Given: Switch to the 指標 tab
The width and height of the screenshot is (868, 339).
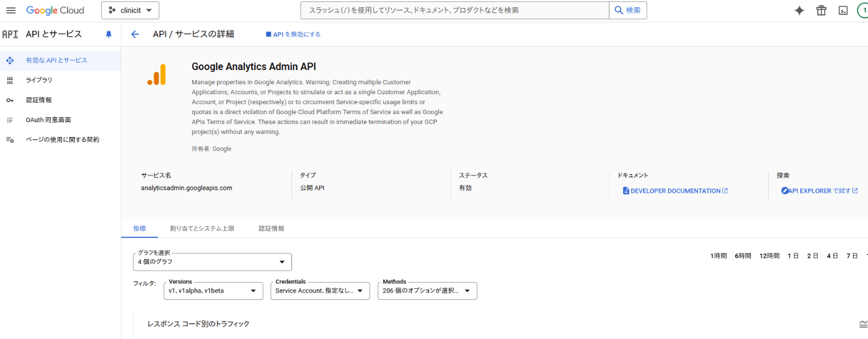Looking at the screenshot, I should click(x=139, y=229).
